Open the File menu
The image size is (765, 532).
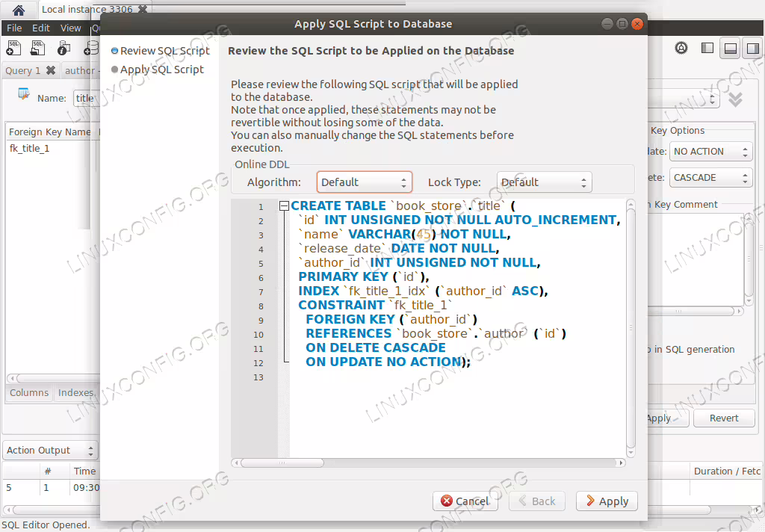click(x=14, y=28)
